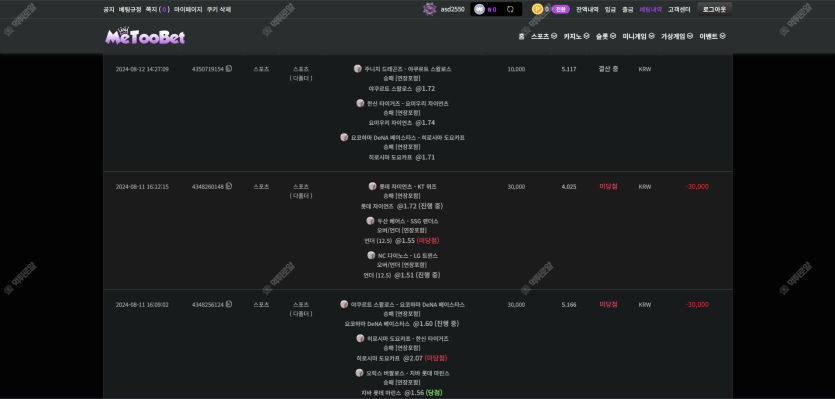Click the MeTooBet logo

click(x=145, y=36)
